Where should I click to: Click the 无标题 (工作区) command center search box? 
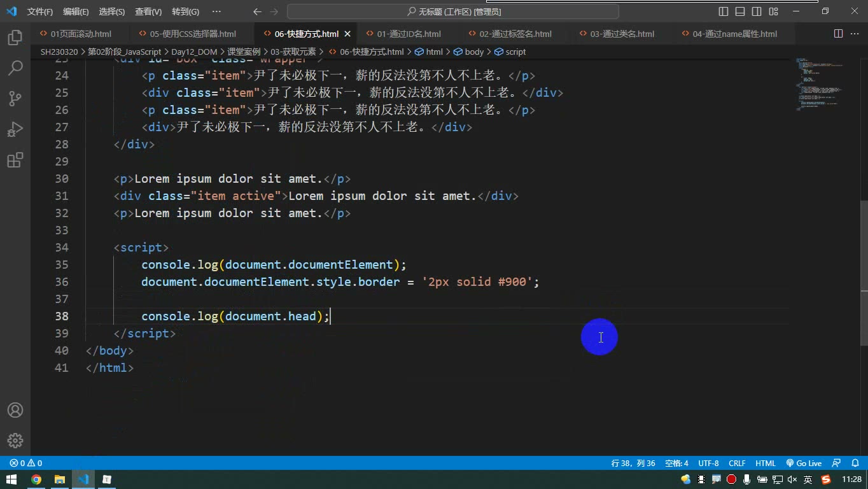(x=453, y=11)
